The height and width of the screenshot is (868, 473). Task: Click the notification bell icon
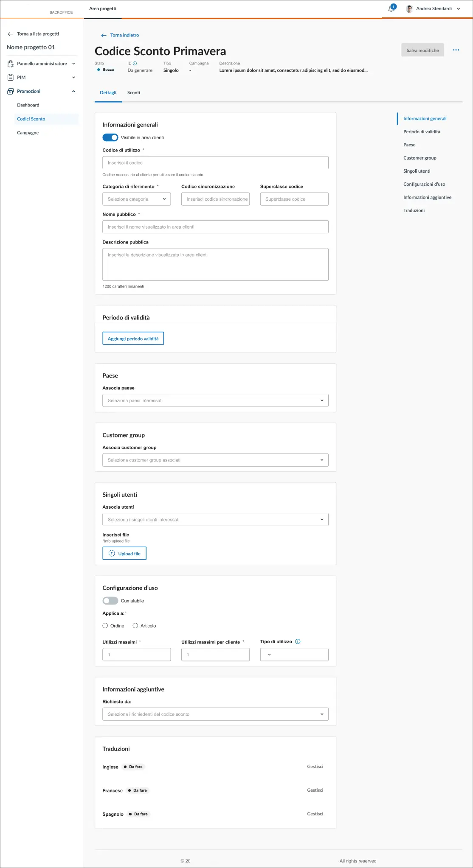pos(391,9)
